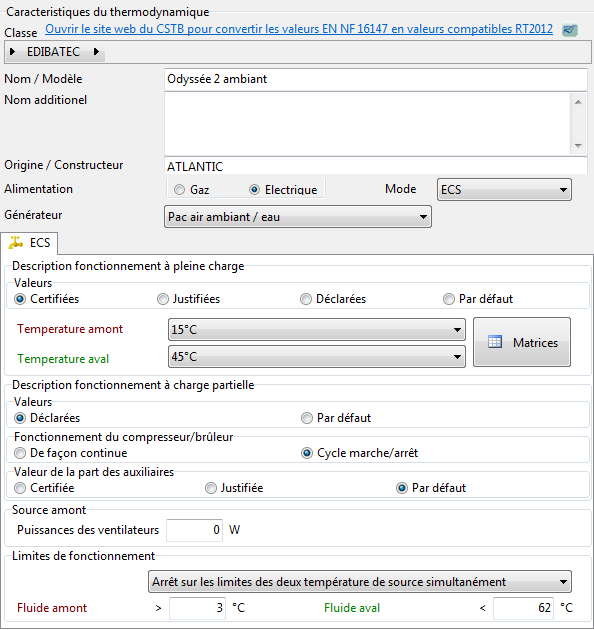The height and width of the screenshot is (630, 594).
Task: Choose De façon continue compressor operation
Action: click(20, 453)
